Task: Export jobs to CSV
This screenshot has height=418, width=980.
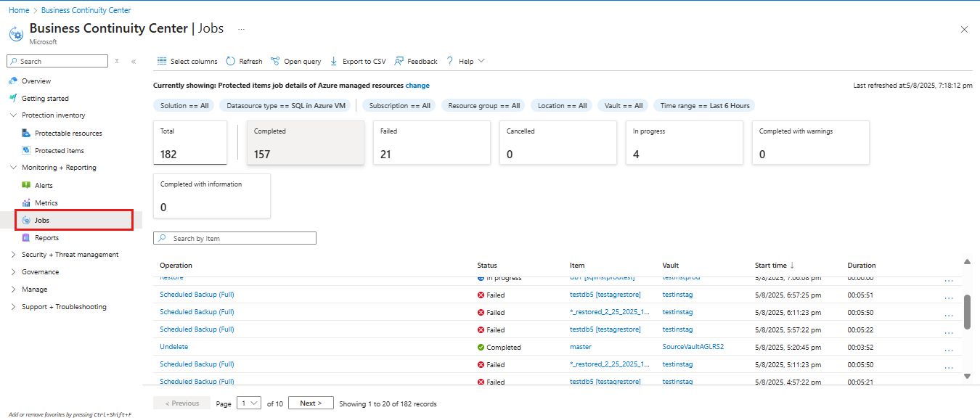Action: (334, 61)
